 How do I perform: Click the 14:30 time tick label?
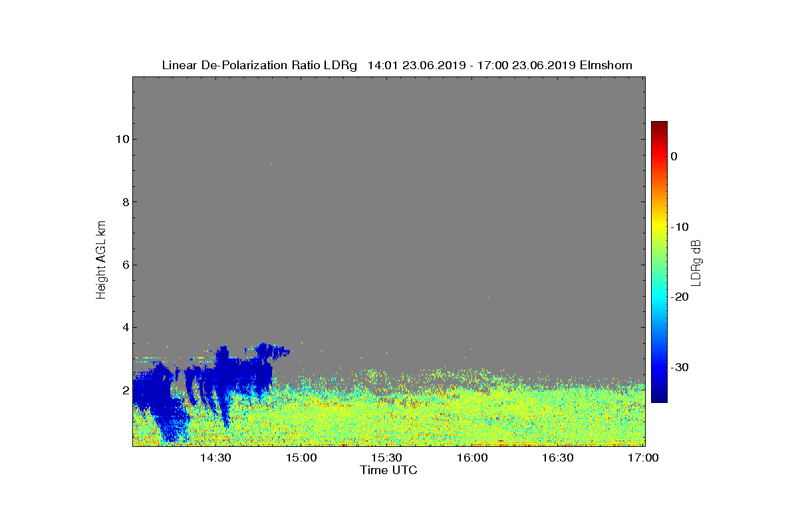(x=215, y=458)
